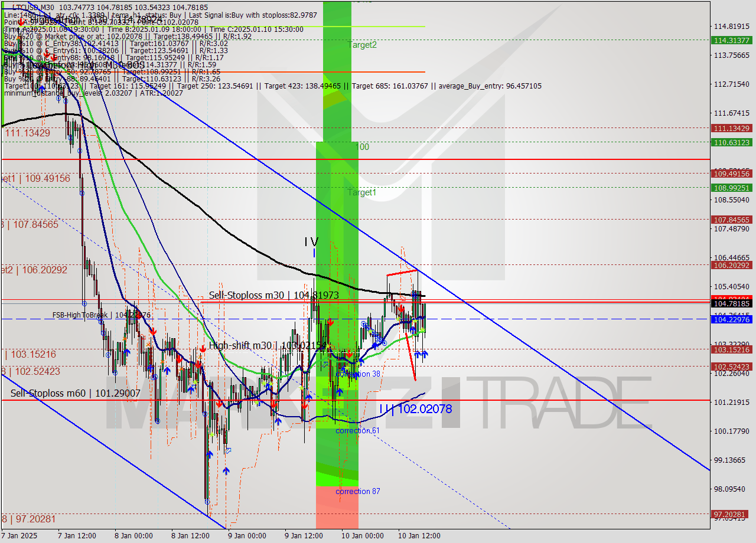Click the left-side 102.52423 level label

30,371
